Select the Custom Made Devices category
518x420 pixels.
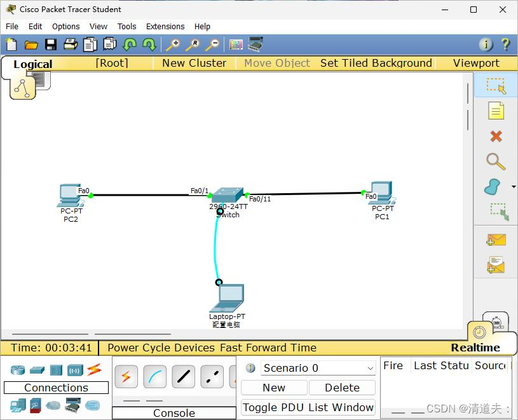pyautogui.click(x=72, y=405)
